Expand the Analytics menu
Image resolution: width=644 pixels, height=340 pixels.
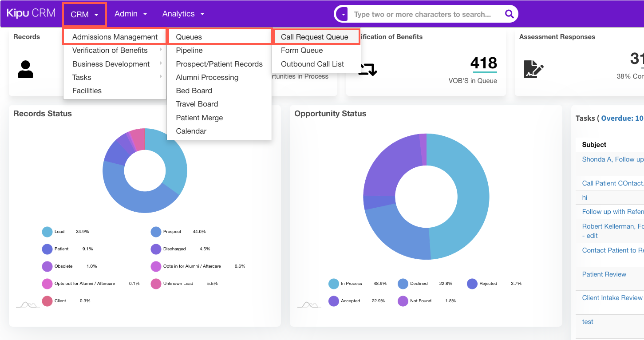183,14
